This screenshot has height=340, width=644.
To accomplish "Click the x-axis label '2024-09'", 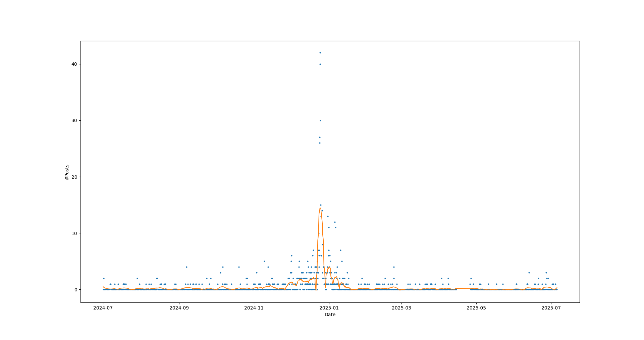I will pyautogui.click(x=179, y=307).
